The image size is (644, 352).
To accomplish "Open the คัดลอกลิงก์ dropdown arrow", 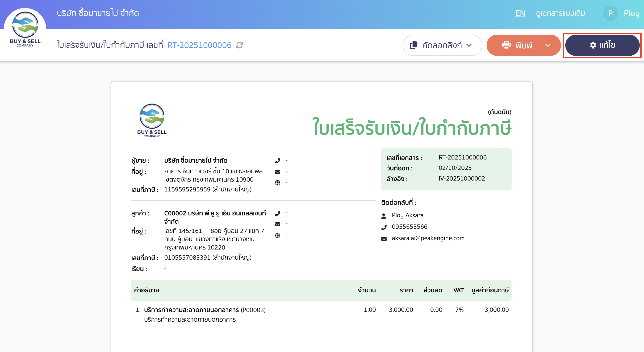I will (469, 45).
